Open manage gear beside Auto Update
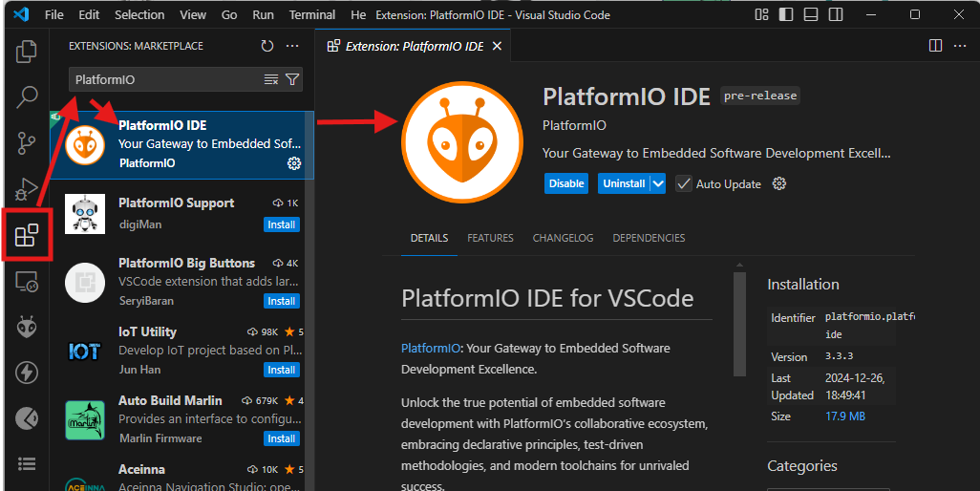 778,183
